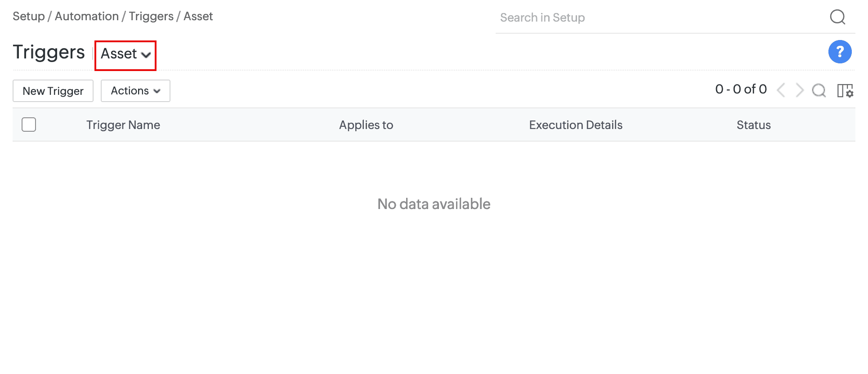
Task: Open the column settings icon
Action: (x=845, y=90)
